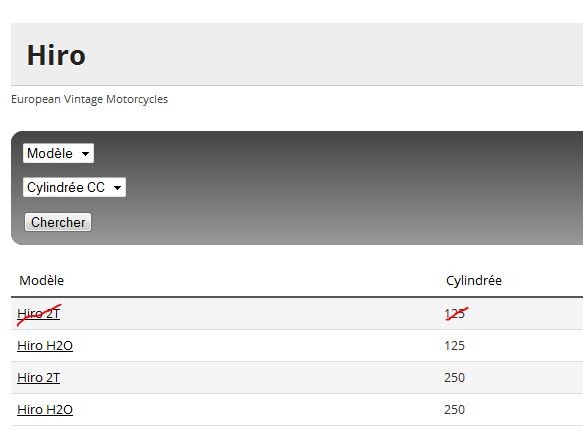
Task: Click the Hiro page heading
Action: tap(56, 55)
